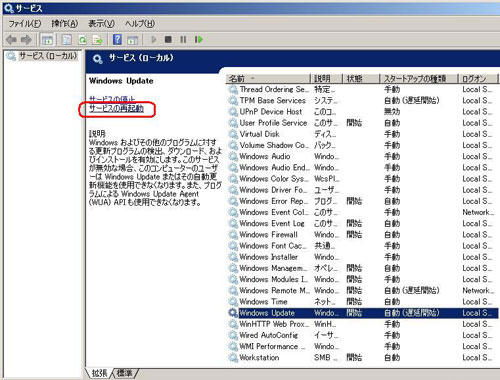Sort by the 名前 column header
The width and height of the screenshot is (500, 380).
[268, 79]
